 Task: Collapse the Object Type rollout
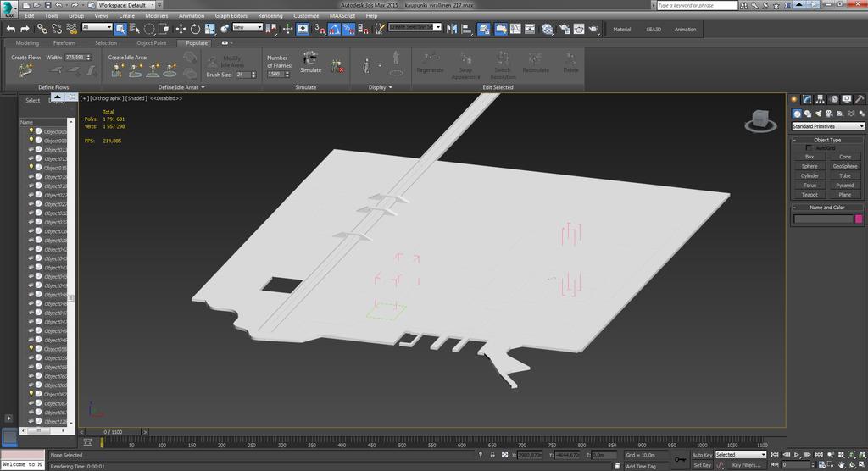pos(827,140)
